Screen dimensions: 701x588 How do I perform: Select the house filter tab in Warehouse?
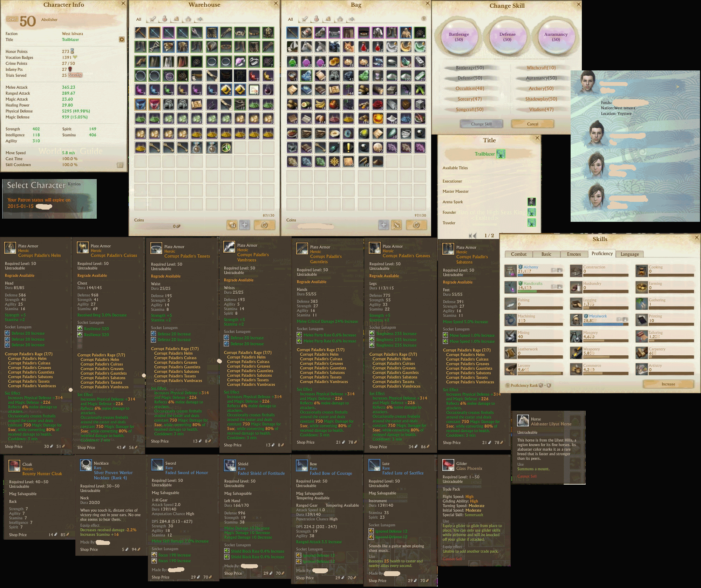pyautogui.click(x=188, y=19)
